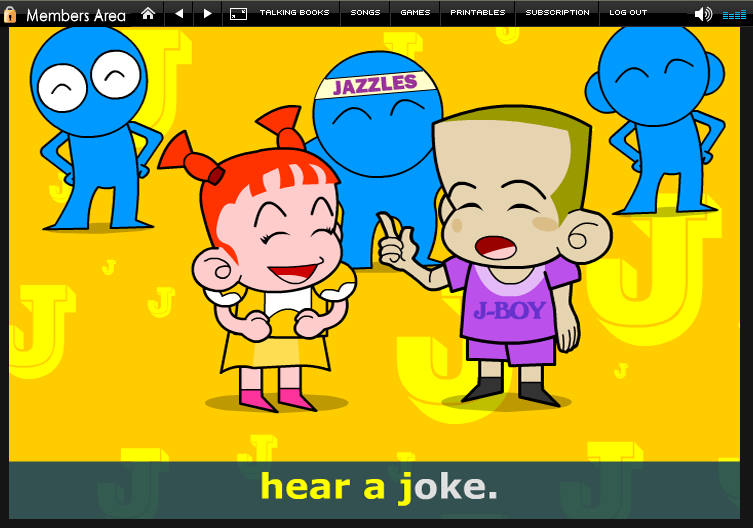Open the Talking Books menu
Screen dimensions: 753x528
(295, 13)
